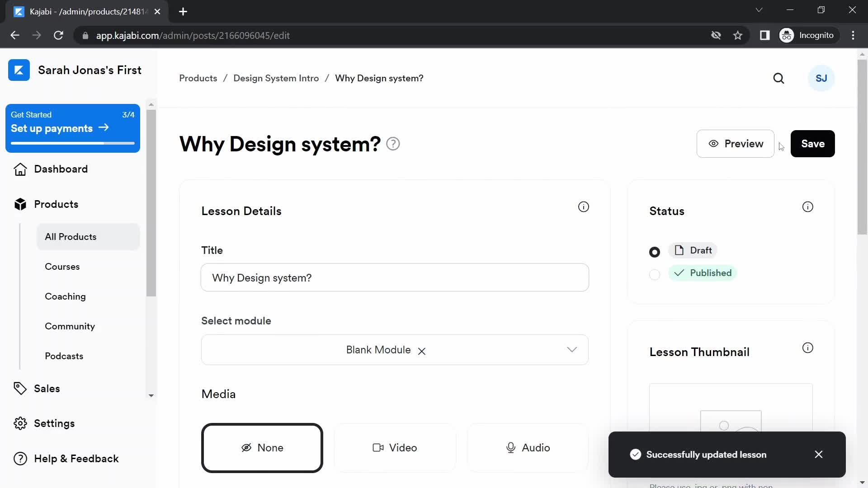Click the help icon beside the lesson title
The image size is (868, 488).
click(x=393, y=144)
